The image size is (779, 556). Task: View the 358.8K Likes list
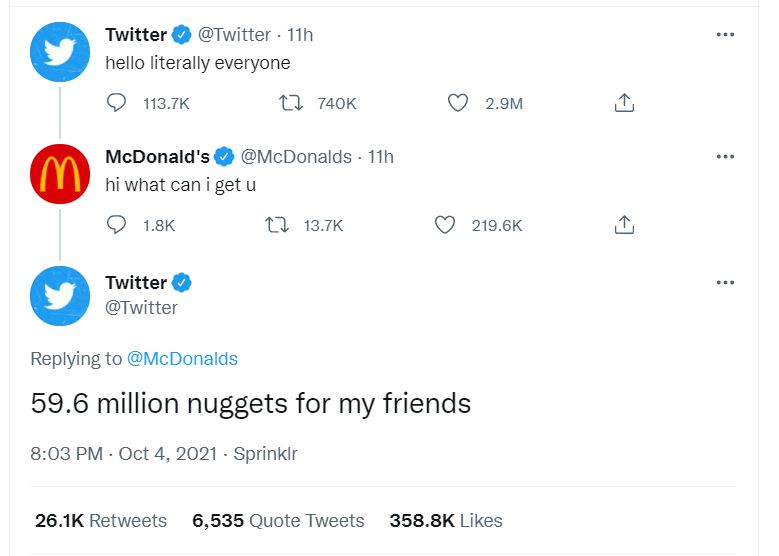click(x=446, y=521)
